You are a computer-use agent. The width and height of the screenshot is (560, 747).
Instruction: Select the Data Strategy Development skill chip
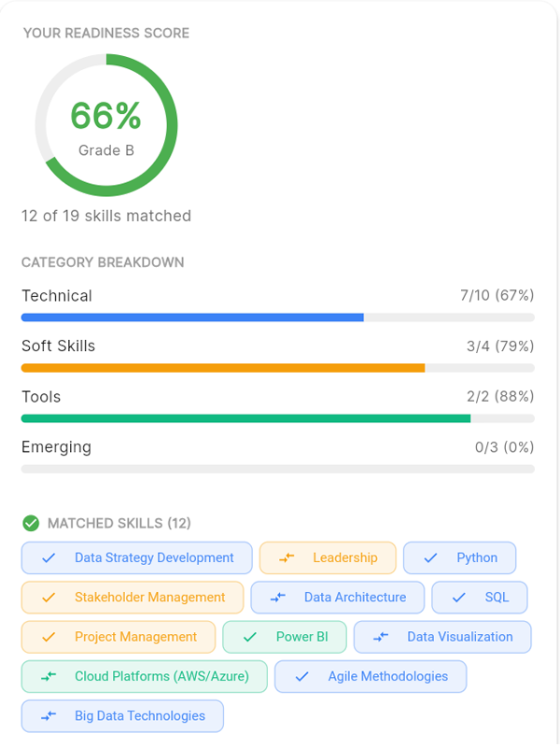[x=136, y=557]
